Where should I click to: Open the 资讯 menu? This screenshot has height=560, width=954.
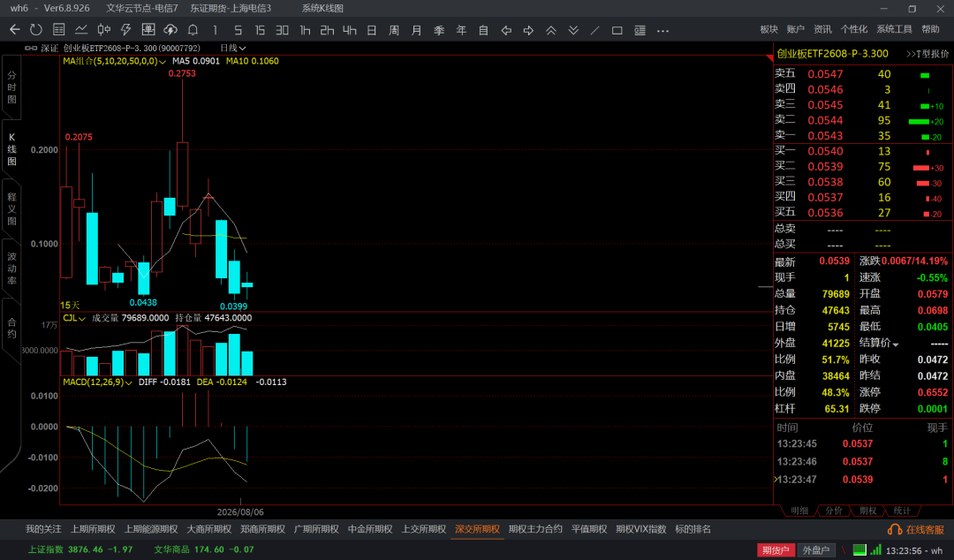(822, 29)
